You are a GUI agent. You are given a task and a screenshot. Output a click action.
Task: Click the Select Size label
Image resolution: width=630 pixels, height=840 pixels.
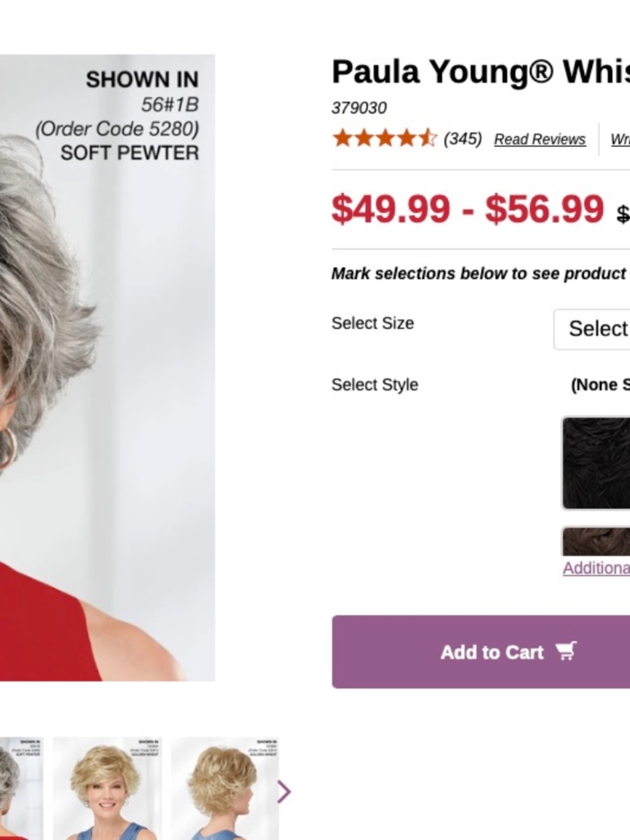tap(373, 323)
